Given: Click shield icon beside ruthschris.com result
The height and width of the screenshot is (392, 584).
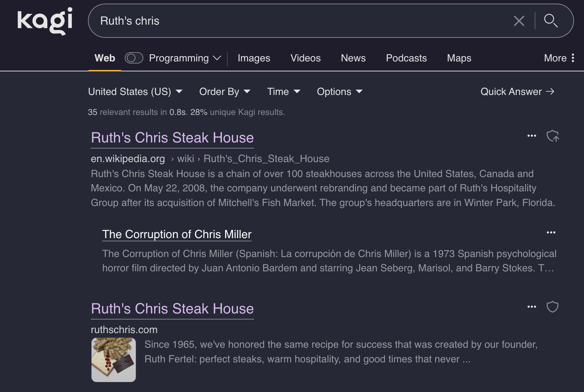Looking at the screenshot, I should (553, 307).
